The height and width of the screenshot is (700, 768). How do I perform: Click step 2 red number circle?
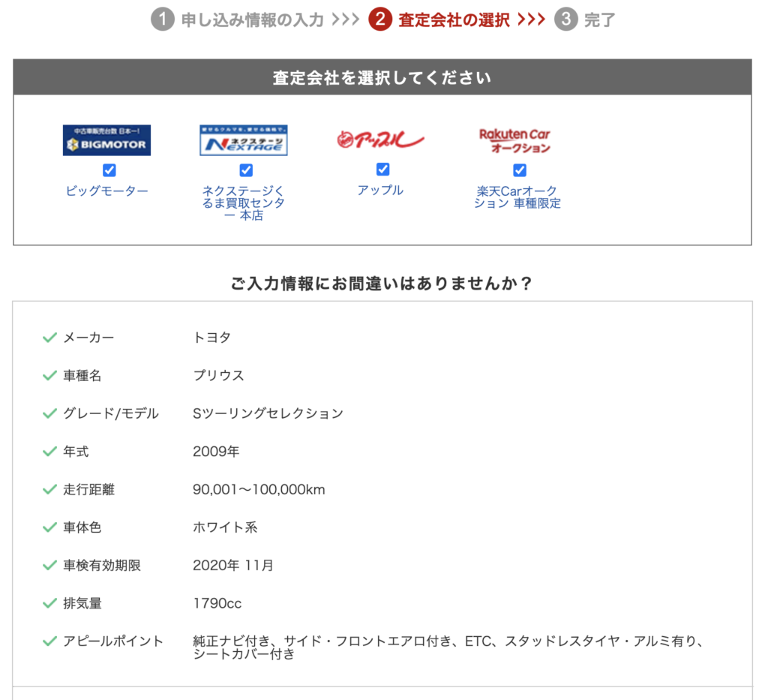(x=380, y=20)
